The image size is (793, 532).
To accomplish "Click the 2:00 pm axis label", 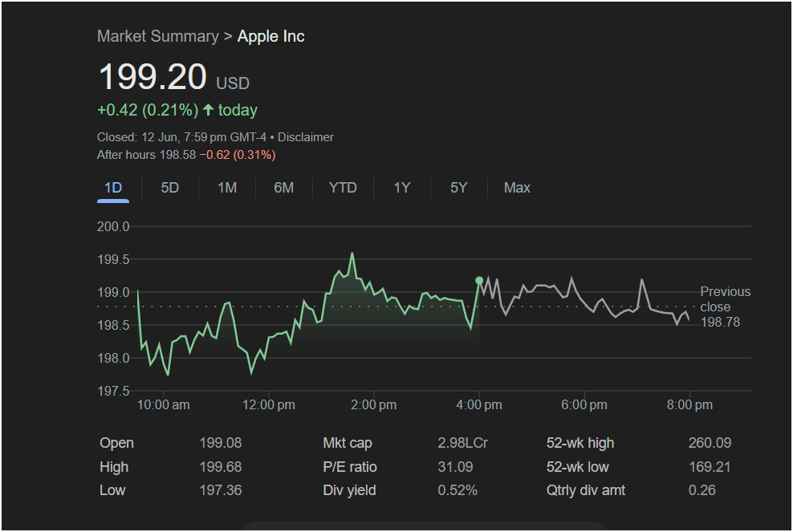I will [x=374, y=404].
